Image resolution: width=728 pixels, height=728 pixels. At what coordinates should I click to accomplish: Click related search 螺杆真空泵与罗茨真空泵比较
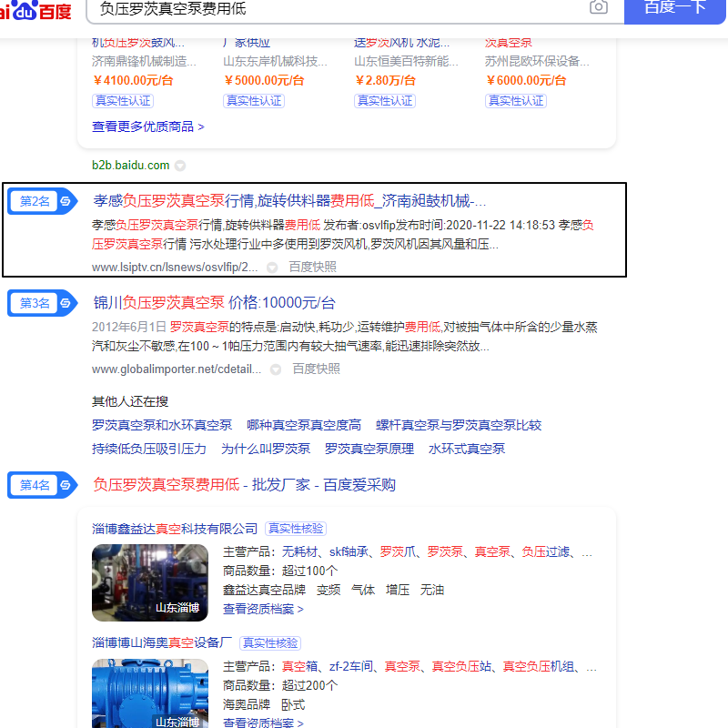[459, 425]
